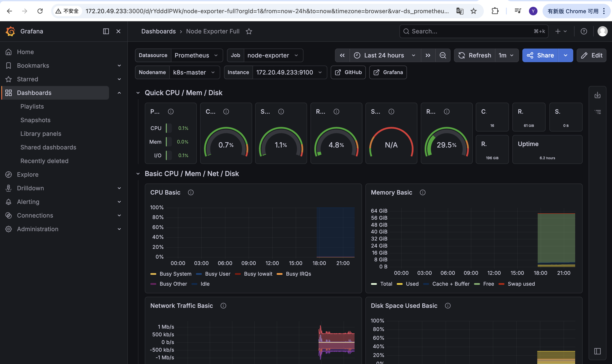This screenshot has width=612, height=364.
Task: Open Snapshots under Dashboards
Action: tap(35, 120)
